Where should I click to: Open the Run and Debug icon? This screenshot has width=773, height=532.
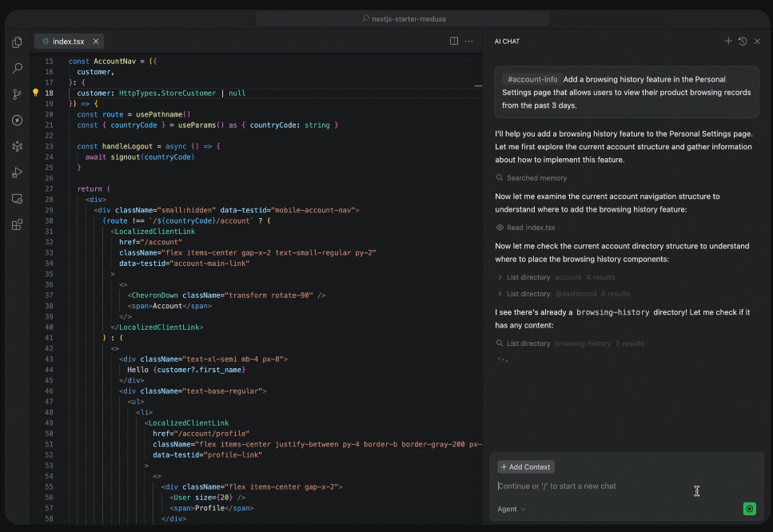coord(17,173)
